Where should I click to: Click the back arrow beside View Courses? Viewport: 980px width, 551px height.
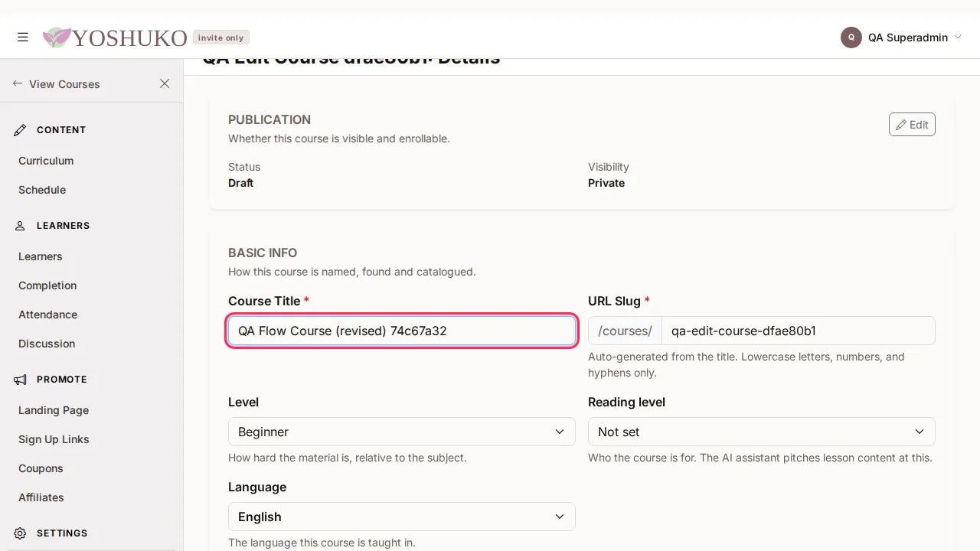click(18, 83)
